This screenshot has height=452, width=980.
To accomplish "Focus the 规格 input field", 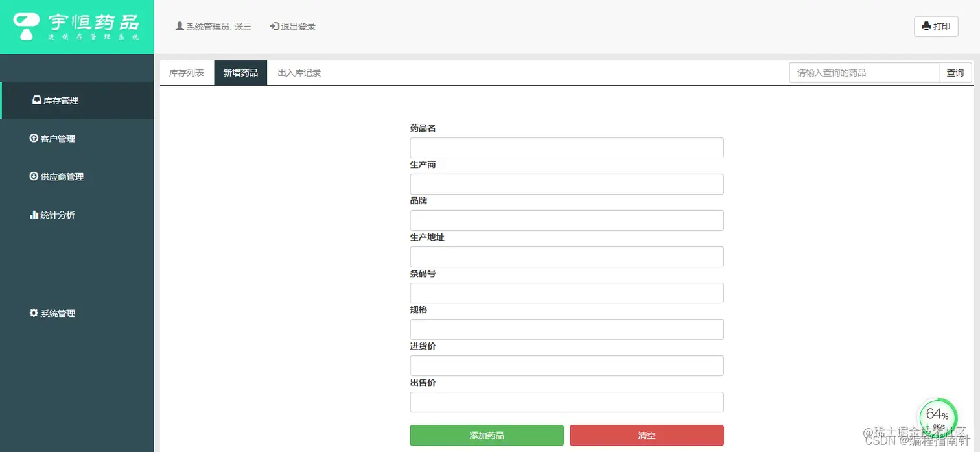I will [567, 329].
